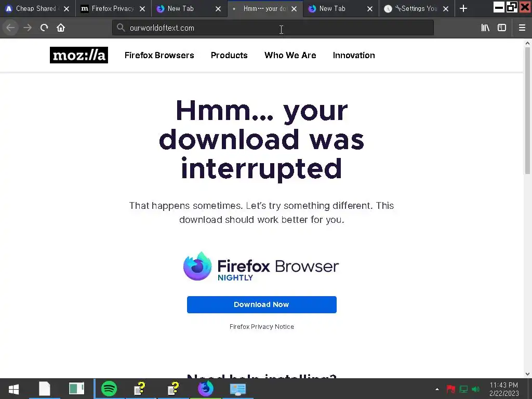Viewport: 532px width, 399px height.
Task: Open the Library bookshelf icon
Action: (x=485, y=28)
